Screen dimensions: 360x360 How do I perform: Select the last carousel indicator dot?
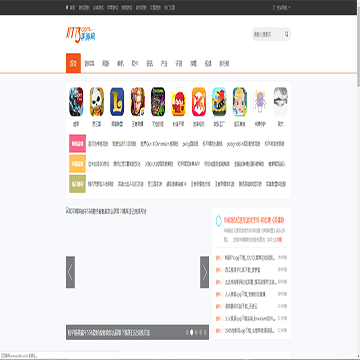205,332
